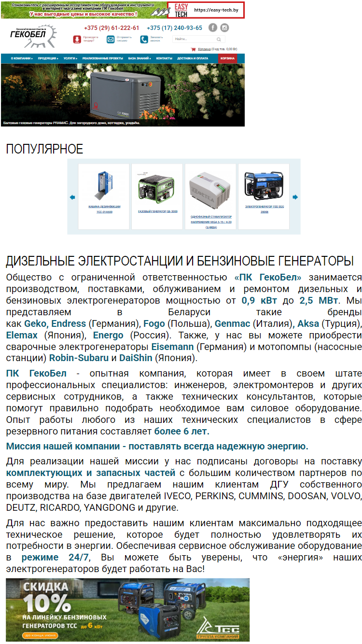Click the Endress brand link
Image resolution: width=362 pixels, height=644 pixels.
[x=69, y=323]
